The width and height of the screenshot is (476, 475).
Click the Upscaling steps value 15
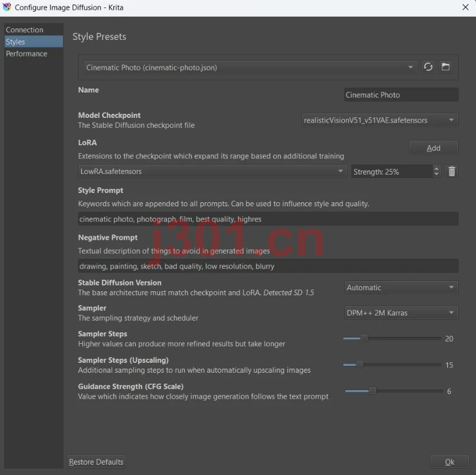click(449, 365)
